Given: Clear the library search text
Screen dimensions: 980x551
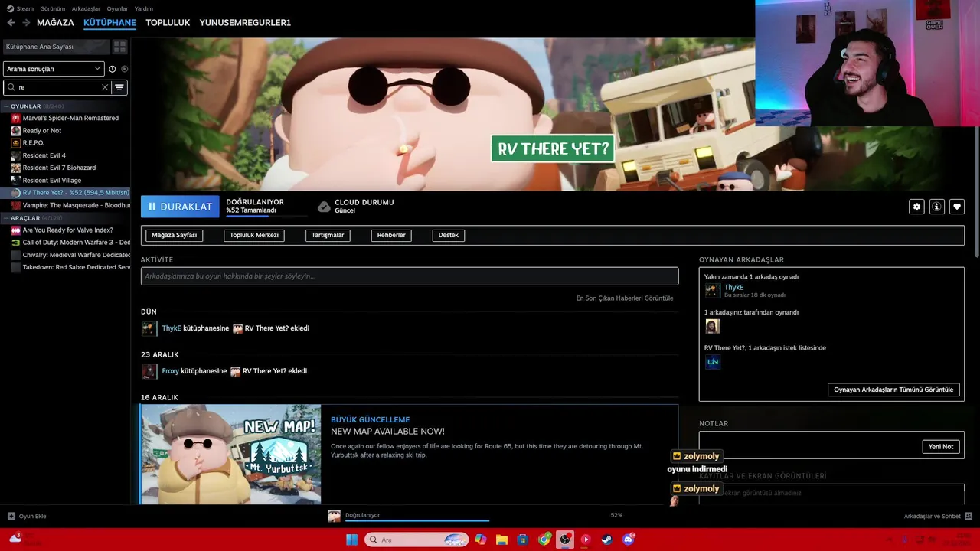Looking at the screenshot, I should [x=105, y=87].
